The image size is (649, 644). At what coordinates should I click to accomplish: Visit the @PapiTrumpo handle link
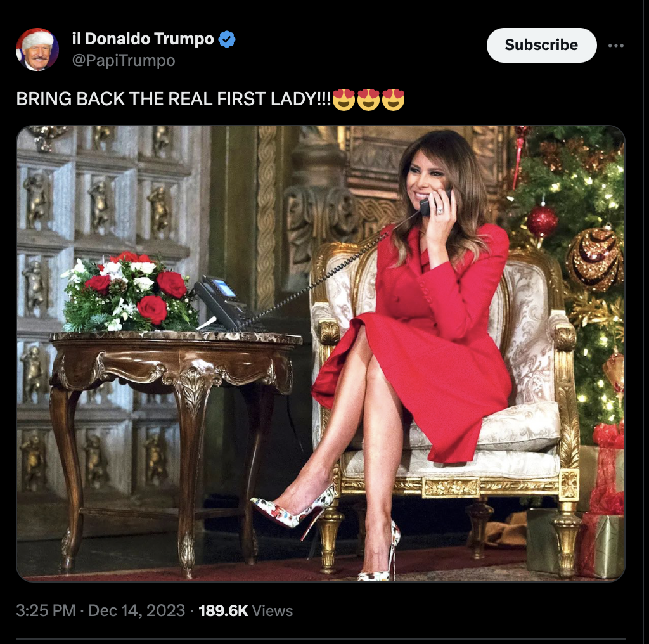[x=124, y=60]
